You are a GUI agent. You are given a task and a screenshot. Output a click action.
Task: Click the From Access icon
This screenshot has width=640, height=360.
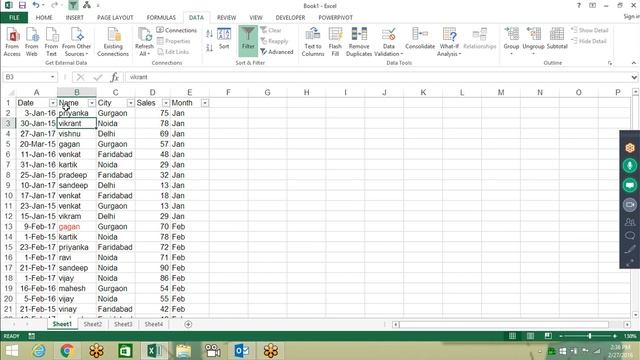coord(12,42)
